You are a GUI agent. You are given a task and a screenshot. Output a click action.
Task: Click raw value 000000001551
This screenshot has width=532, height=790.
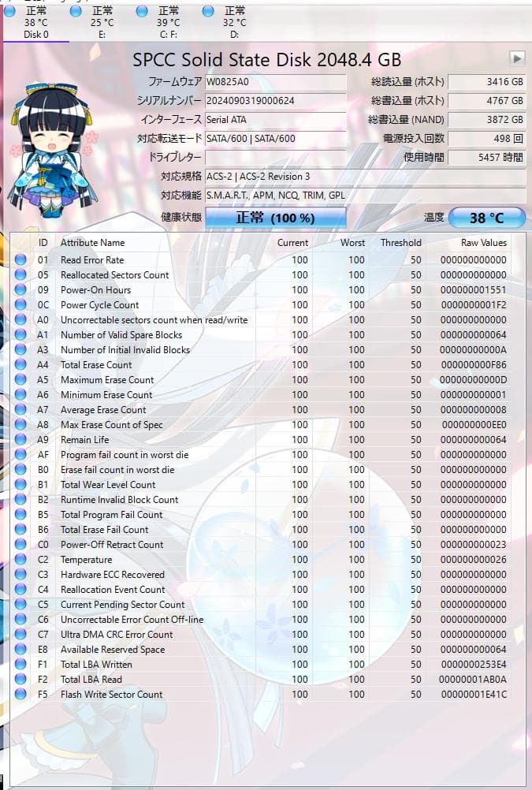(x=474, y=289)
